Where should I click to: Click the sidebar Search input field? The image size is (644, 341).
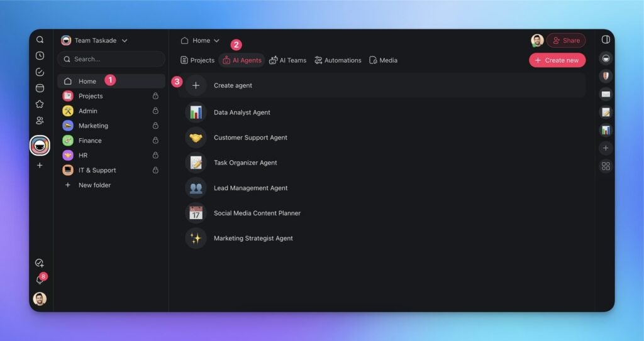pyautogui.click(x=111, y=59)
